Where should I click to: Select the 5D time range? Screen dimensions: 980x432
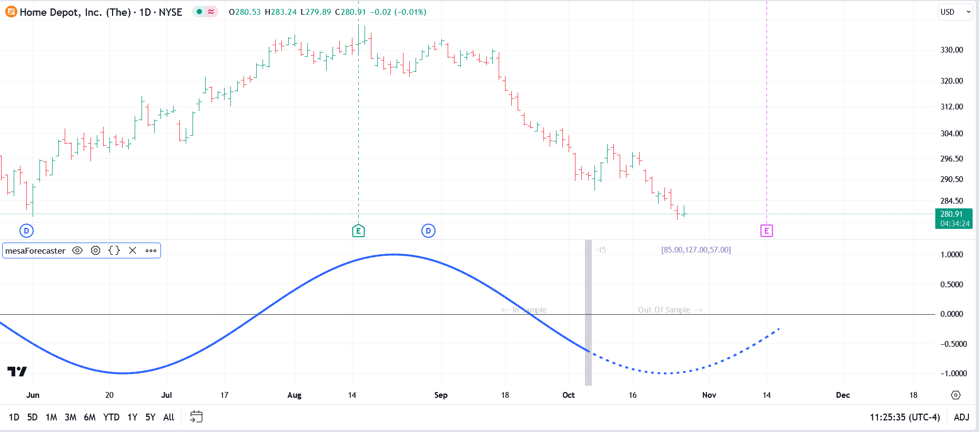[x=32, y=417]
